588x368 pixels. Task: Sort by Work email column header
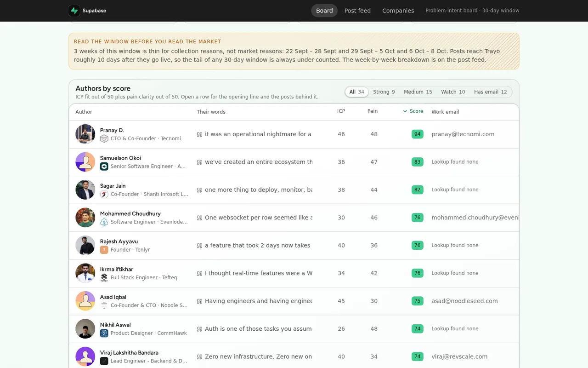(445, 112)
